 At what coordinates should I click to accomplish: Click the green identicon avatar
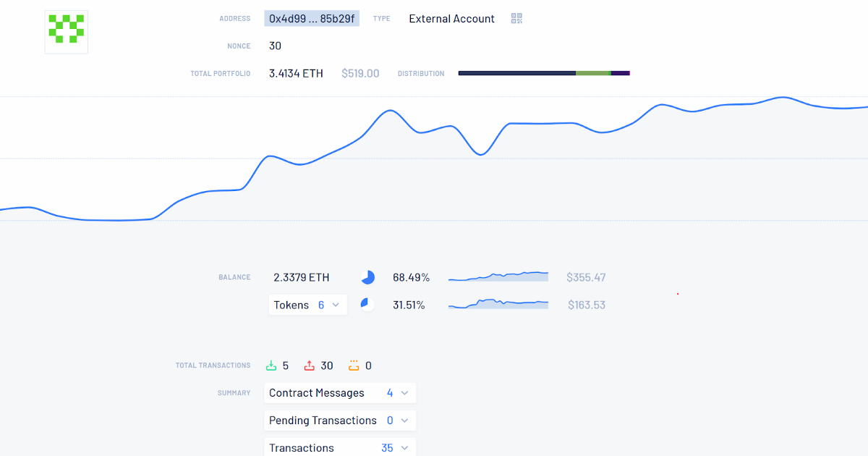tap(67, 32)
